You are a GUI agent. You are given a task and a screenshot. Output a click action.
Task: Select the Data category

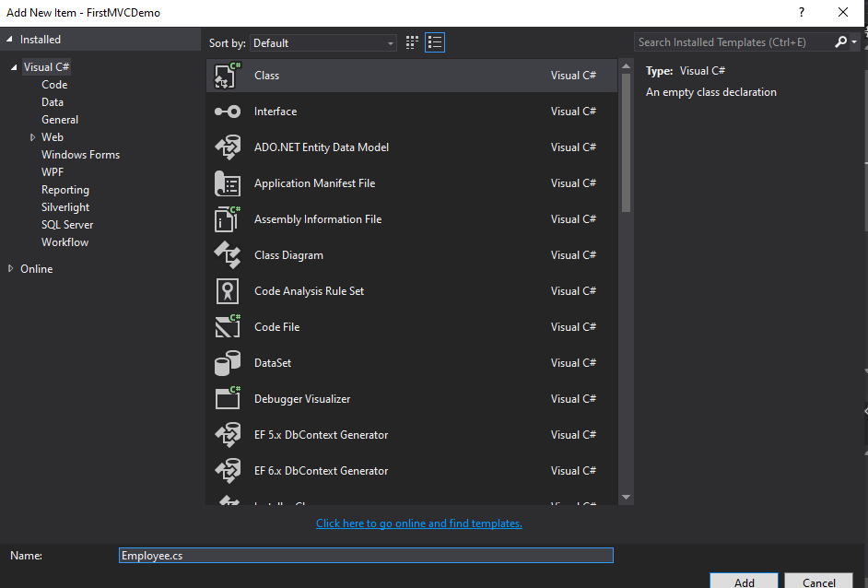[x=52, y=102]
